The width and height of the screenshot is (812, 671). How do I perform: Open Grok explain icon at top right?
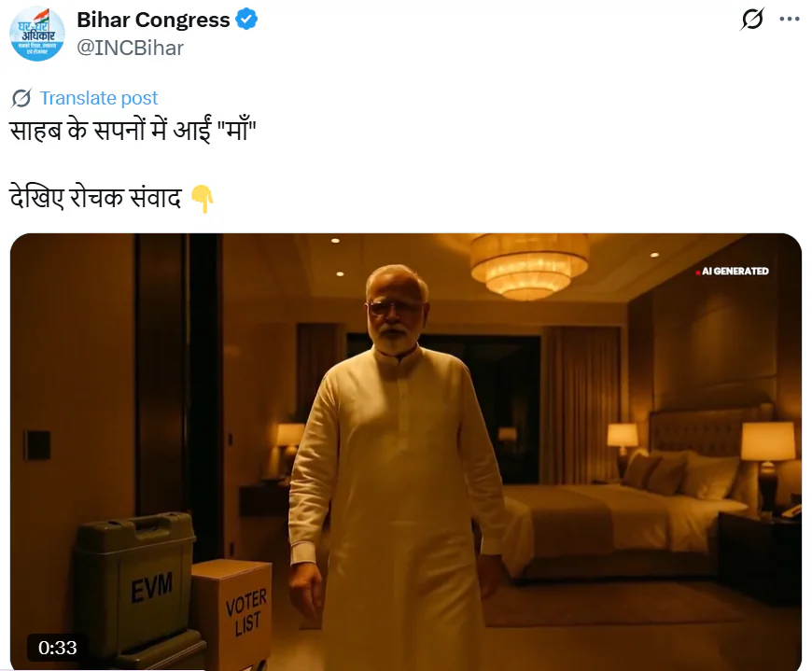tap(752, 20)
